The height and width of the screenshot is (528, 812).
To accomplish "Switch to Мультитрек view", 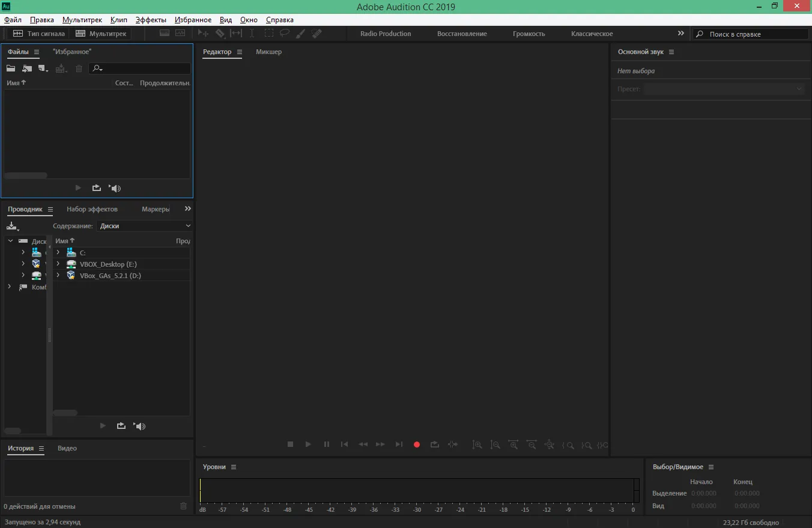I will coord(101,34).
